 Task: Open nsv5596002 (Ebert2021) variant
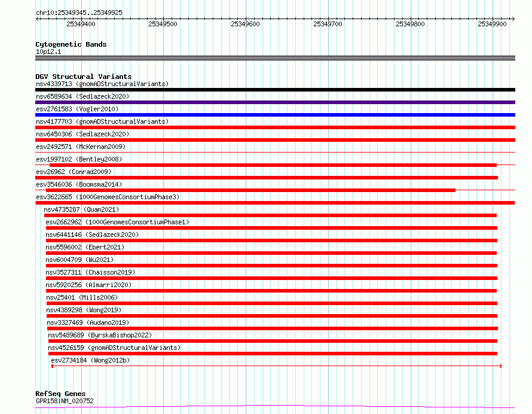(x=85, y=247)
